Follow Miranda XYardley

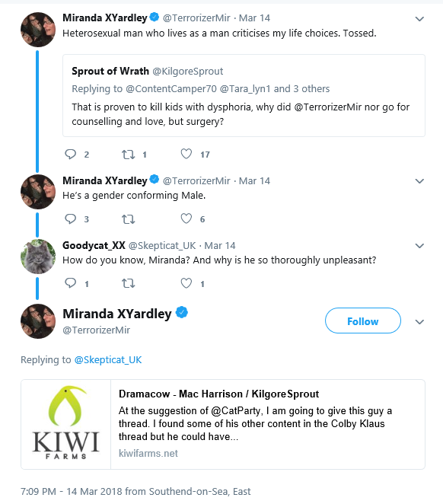(x=362, y=321)
